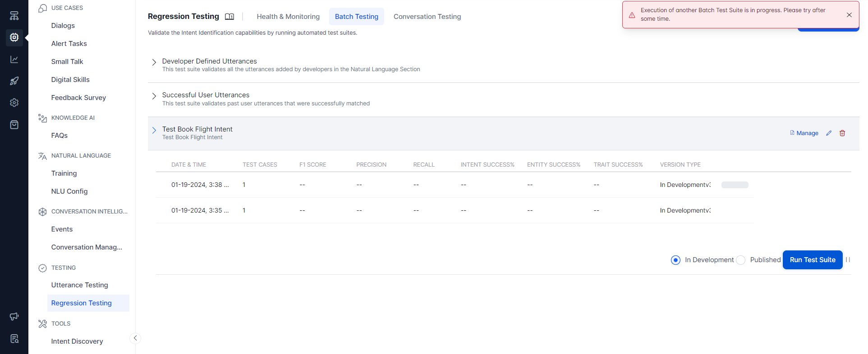The height and width of the screenshot is (354, 868).
Task: Select the Published radio button
Action: pos(741,260)
